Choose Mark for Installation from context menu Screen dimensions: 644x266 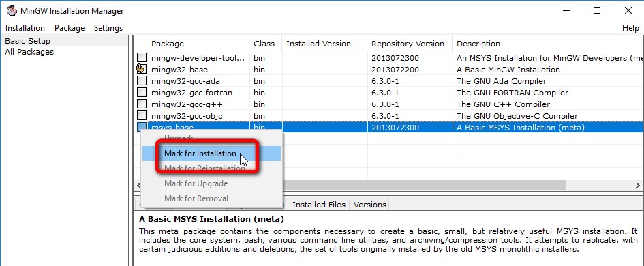pos(211,153)
